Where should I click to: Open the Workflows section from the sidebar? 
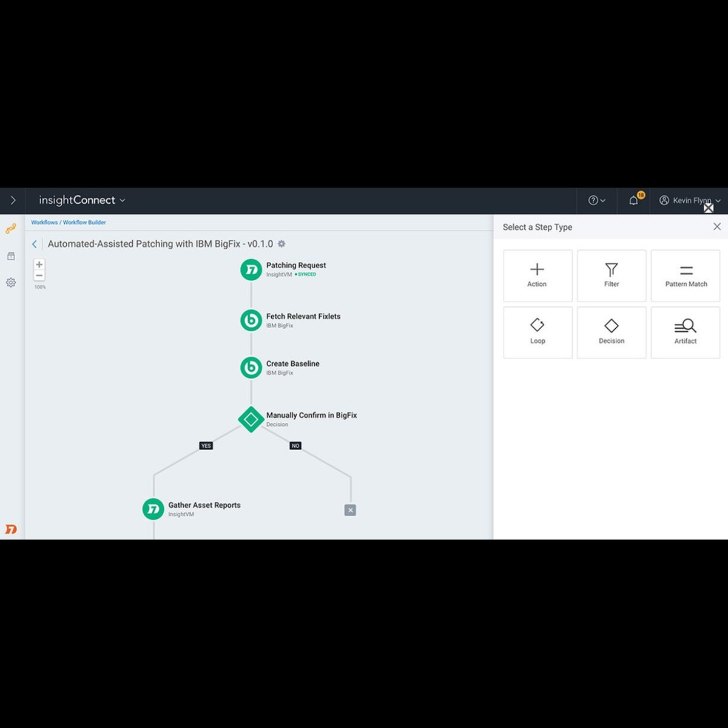[10, 229]
